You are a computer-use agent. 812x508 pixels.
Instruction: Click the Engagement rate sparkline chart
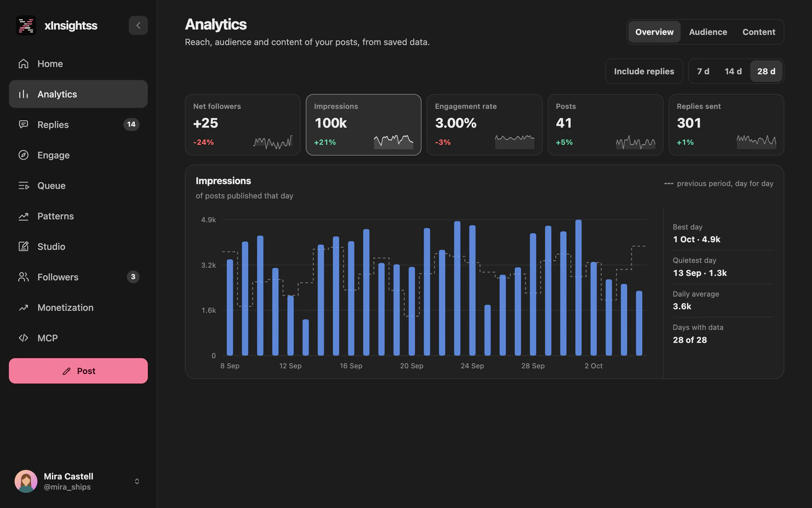click(515, 142)
